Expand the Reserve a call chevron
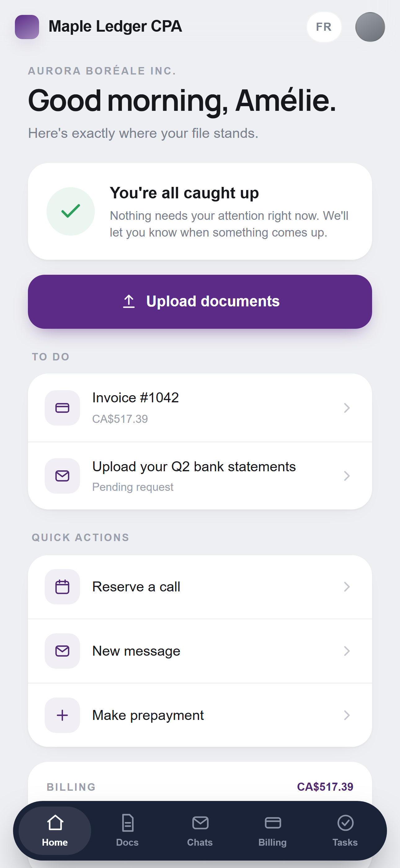 pyautogui.click(x=347, y=587)
